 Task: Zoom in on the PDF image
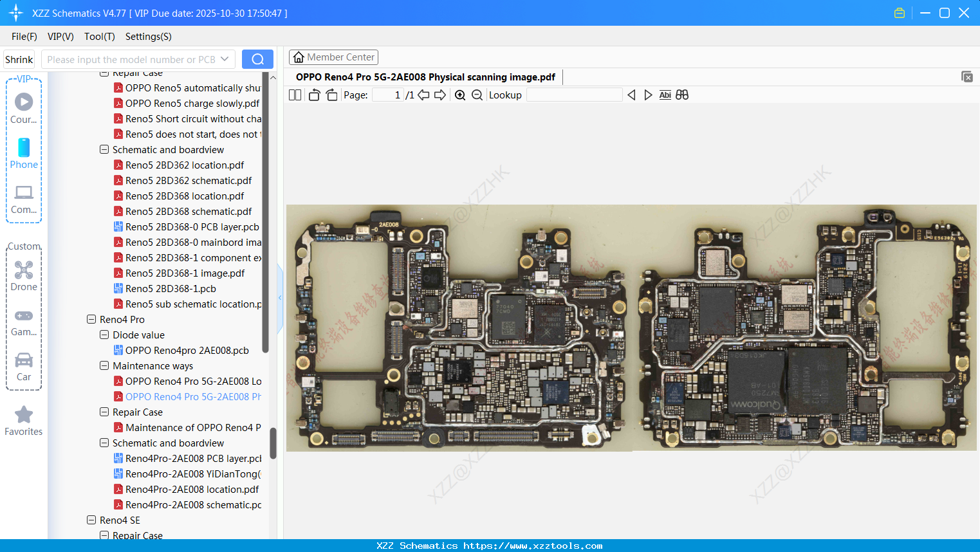coord(460,95)
